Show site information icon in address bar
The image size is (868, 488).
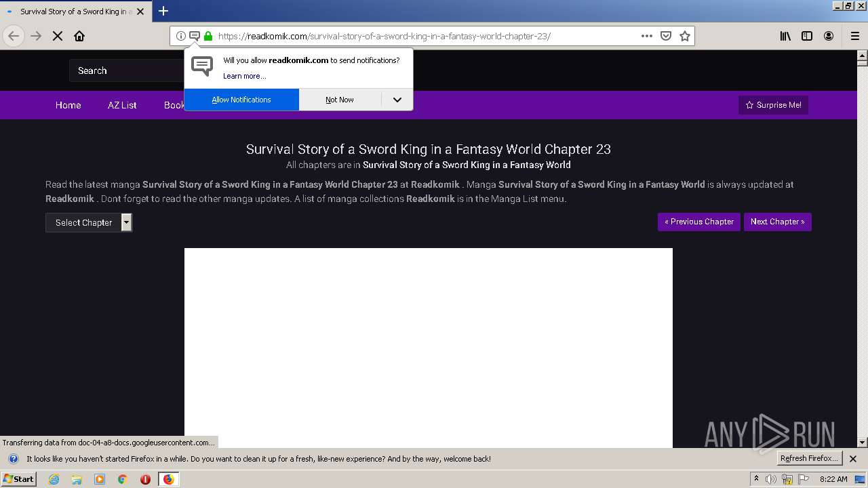[x=181, y=36]
